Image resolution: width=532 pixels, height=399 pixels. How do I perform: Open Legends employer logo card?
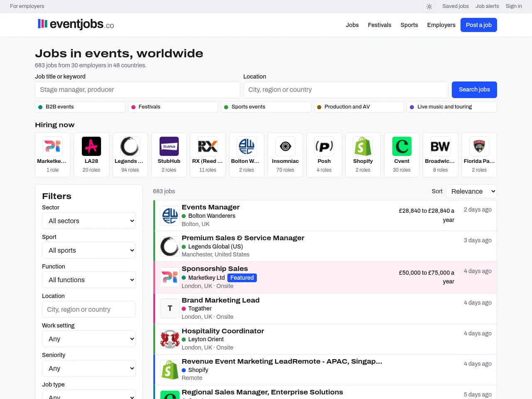(130, 155)
